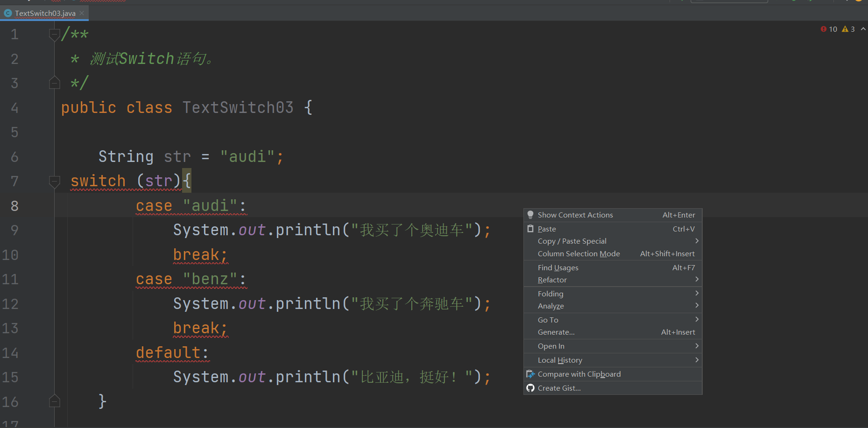
Task: Collapse the switch block fold at line 7
Action: click(55, 181)
